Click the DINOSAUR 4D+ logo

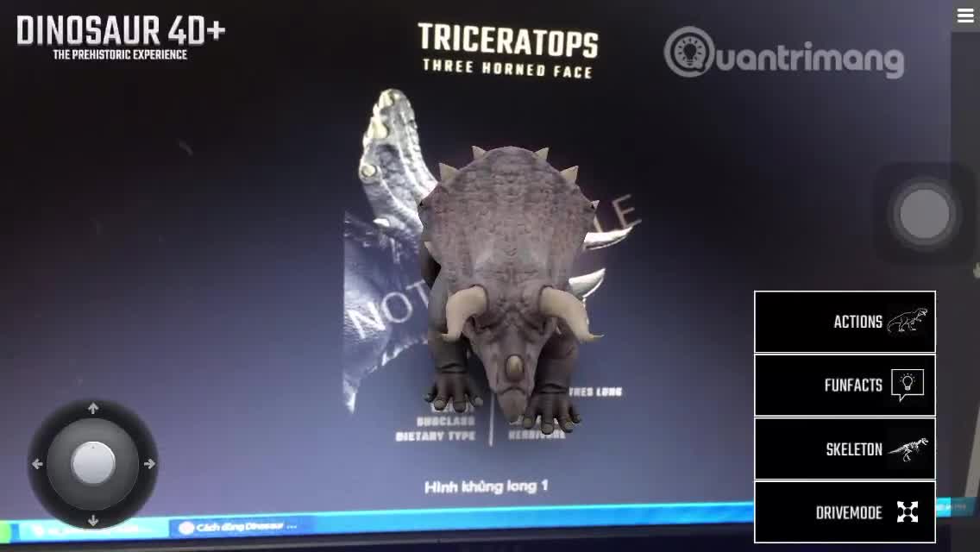tap(121, 31)
